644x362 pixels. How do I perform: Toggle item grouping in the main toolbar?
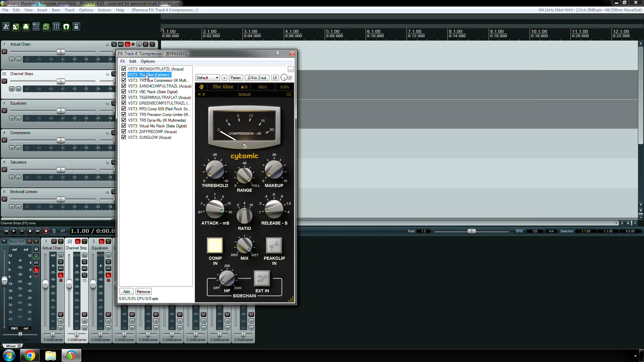[x=26, y=27]
